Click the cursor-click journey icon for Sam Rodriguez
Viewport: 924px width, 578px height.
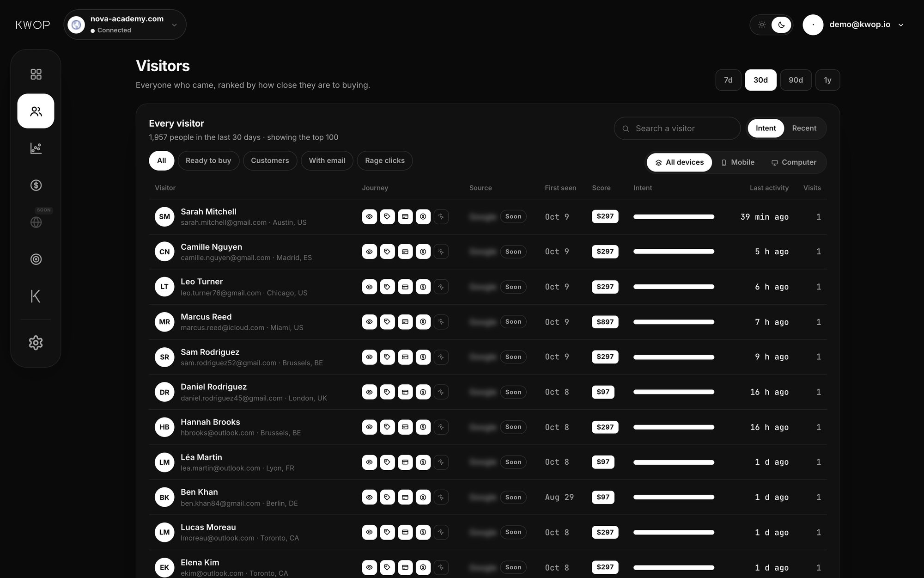click(x=441, y=357)
